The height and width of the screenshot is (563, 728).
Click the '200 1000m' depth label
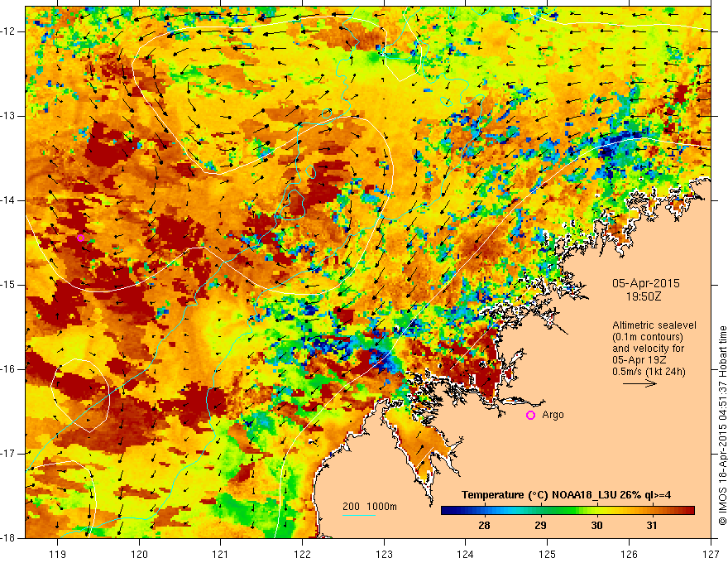click(x=370, y=507)
